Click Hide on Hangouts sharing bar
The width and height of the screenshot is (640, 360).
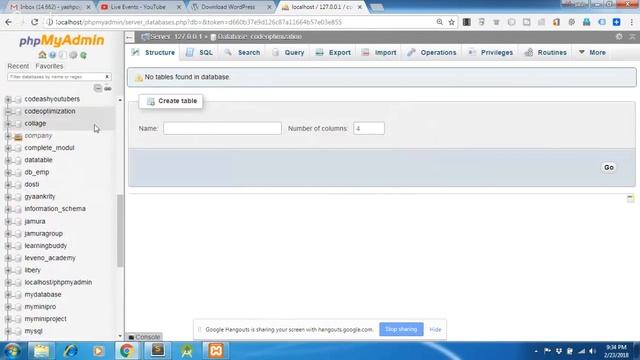coord(436,329)
